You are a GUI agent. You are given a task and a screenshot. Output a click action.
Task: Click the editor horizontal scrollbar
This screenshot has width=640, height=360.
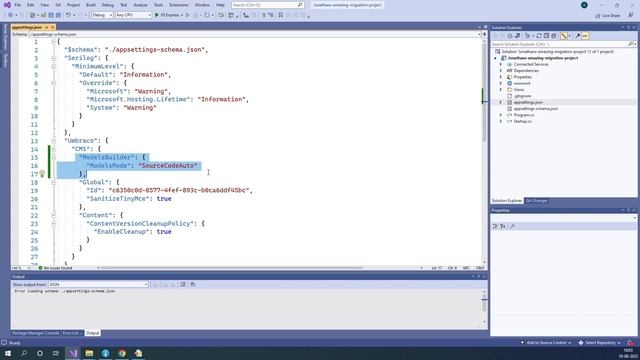click(x=232, y=268)
